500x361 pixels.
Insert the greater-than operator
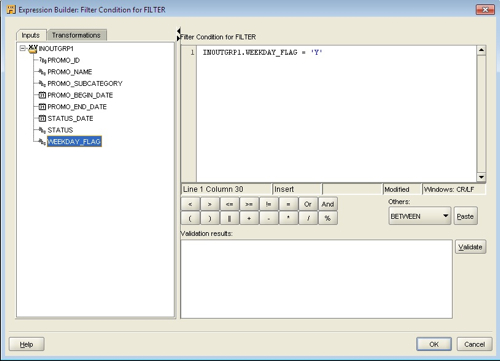(210, 204)
